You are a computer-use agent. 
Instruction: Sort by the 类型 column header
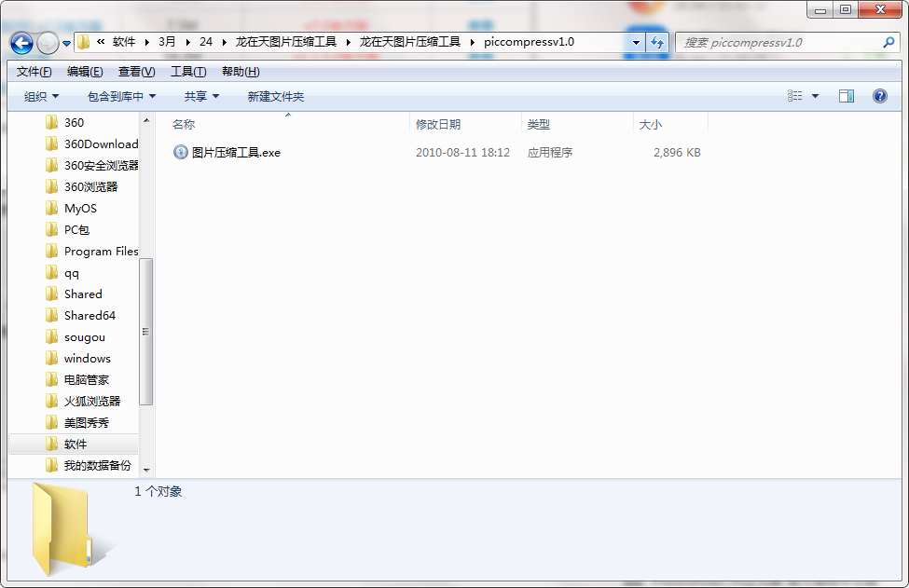click(x=539, y=125)
